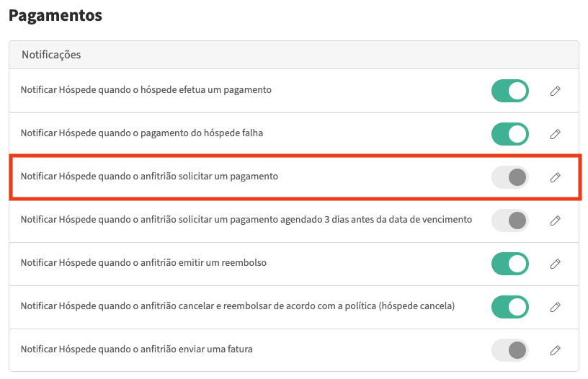Enable notification when host sends invoice
This screenshot has width=588, height=379.
pos(510,350)
